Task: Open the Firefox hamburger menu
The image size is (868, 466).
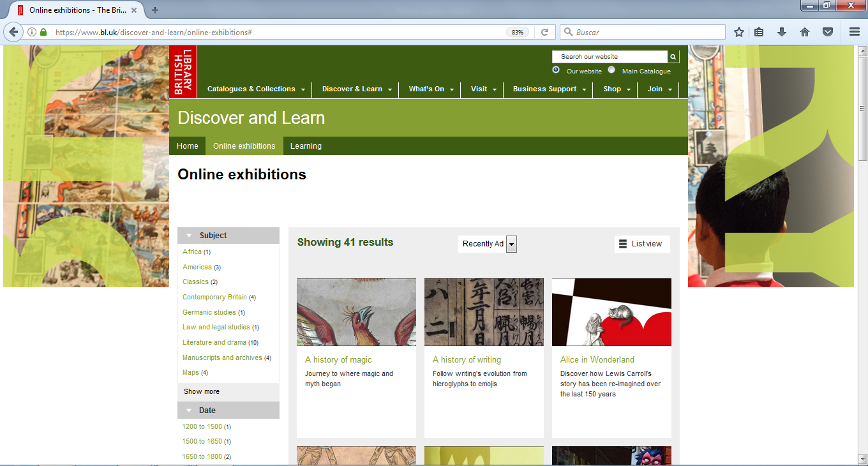Action: [855, 32]
